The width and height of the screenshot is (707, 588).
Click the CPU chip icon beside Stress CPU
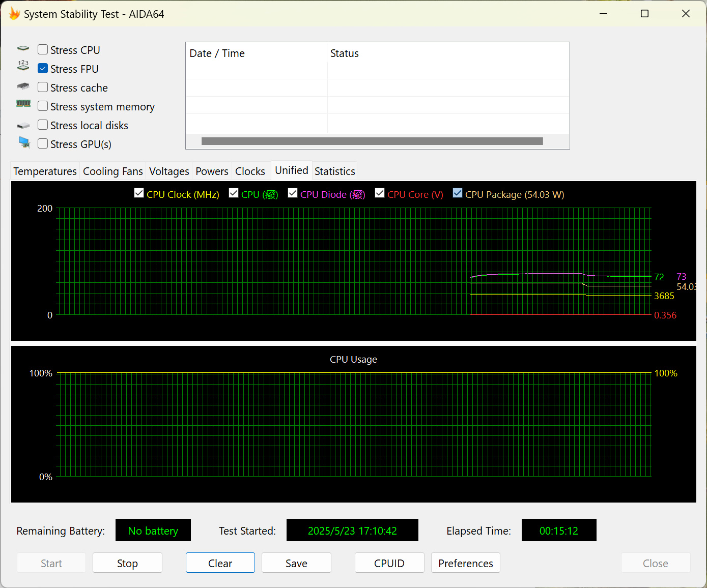tap(23, 49)
